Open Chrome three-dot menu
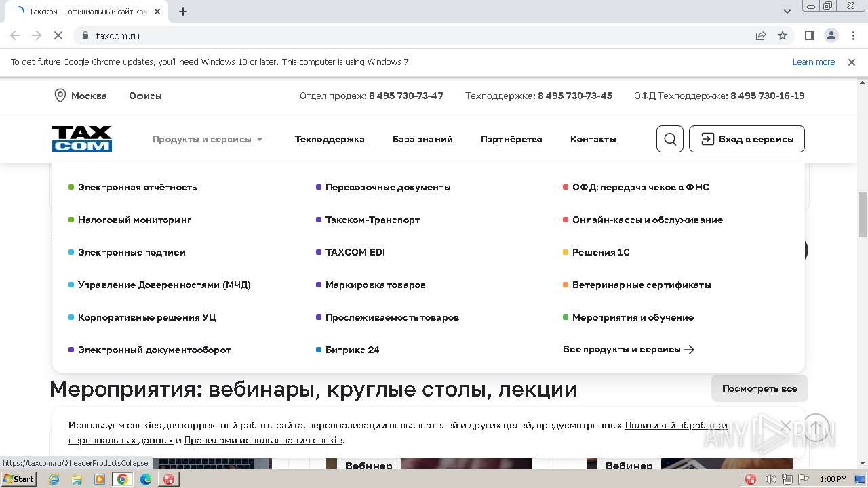 pyautogui.click(x=852, y=35)
